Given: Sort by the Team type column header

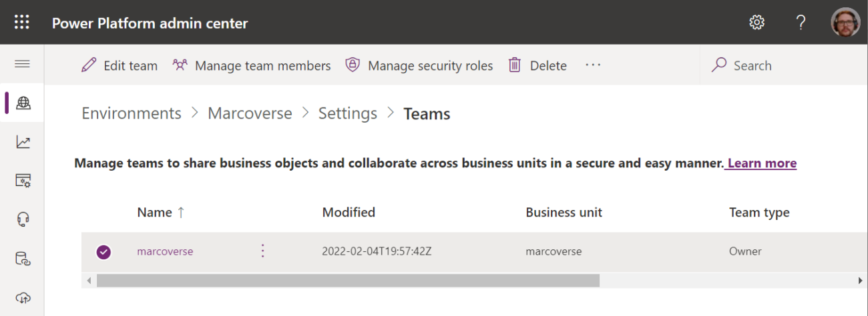Looking at the screenshot, I should tap(759, 213).
